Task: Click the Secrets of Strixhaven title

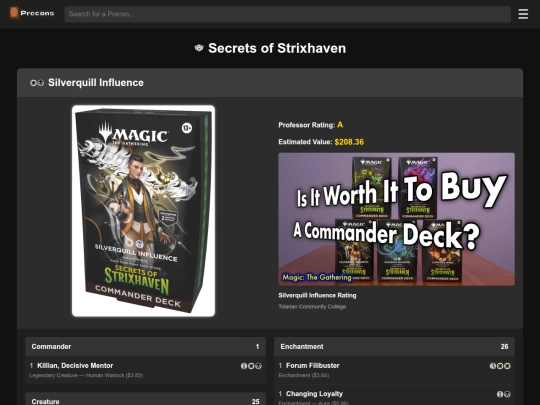Action: 277,48
